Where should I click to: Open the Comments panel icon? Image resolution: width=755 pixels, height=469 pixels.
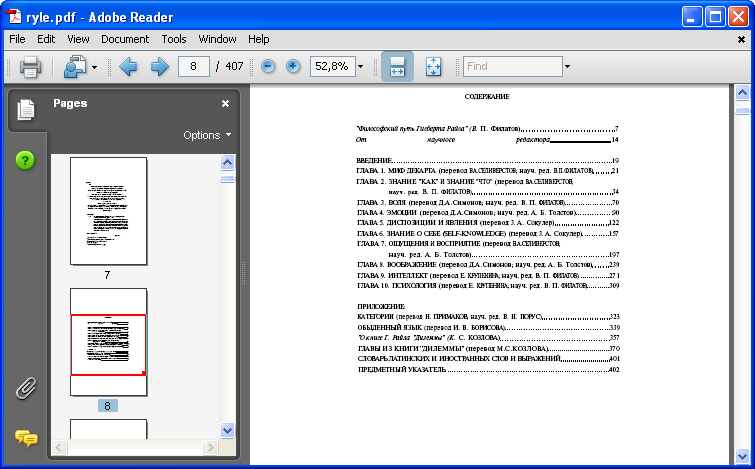pyautogui.click(x=26, y=437)
